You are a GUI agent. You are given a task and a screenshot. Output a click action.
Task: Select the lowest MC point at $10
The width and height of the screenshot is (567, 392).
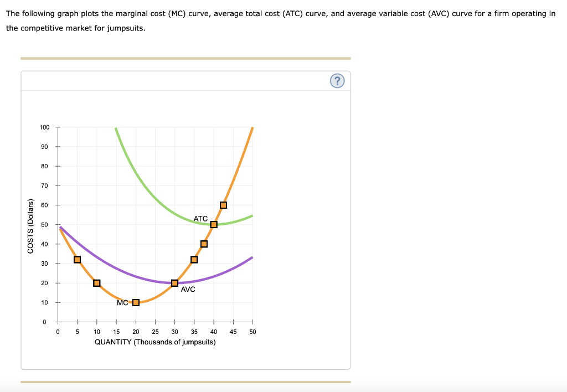135,302
